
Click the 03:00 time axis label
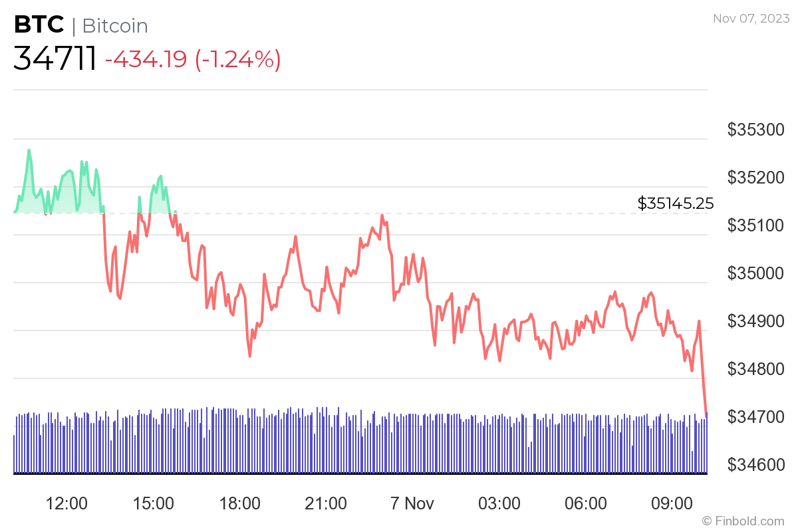point(499,503)
